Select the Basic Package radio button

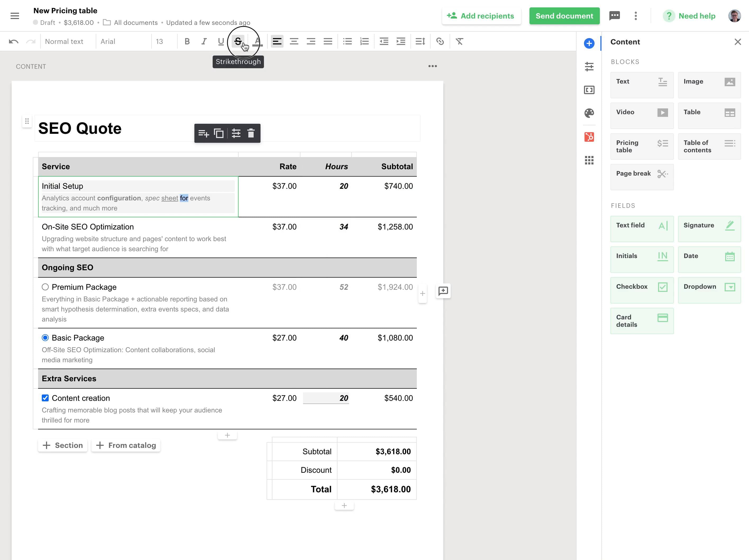click(45, 338)
